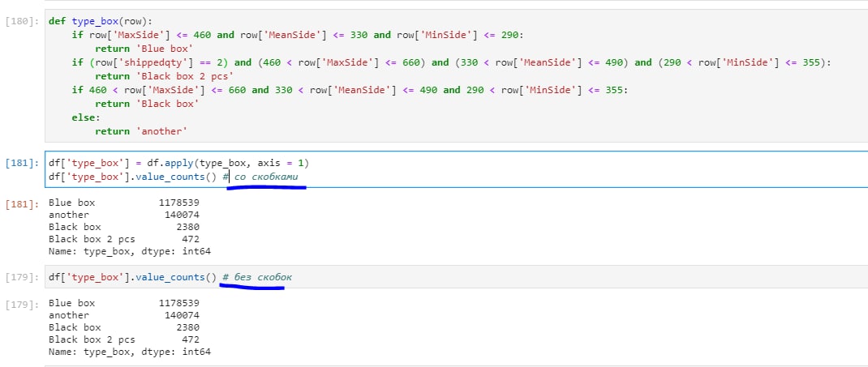Image resolution: width=868 pixels, height=367 pixels.
Task: Click 'Name: type_box, dtype: int64' in output 179
Action: (130, 352)
